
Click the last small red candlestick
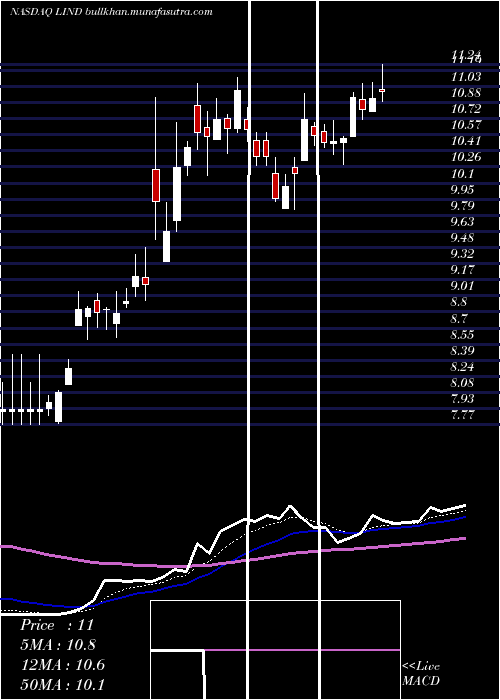pyautogui.click(x=382, y=90)
